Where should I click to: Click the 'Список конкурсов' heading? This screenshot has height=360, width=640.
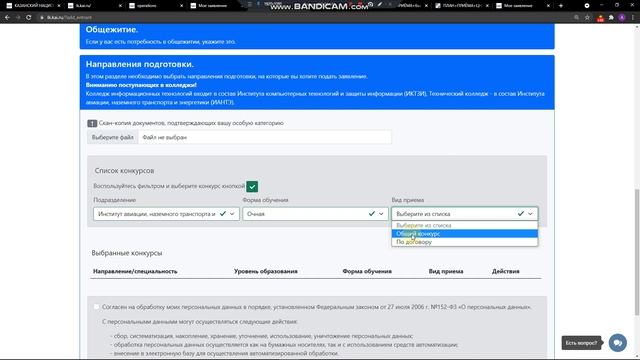tap(124, 171)
